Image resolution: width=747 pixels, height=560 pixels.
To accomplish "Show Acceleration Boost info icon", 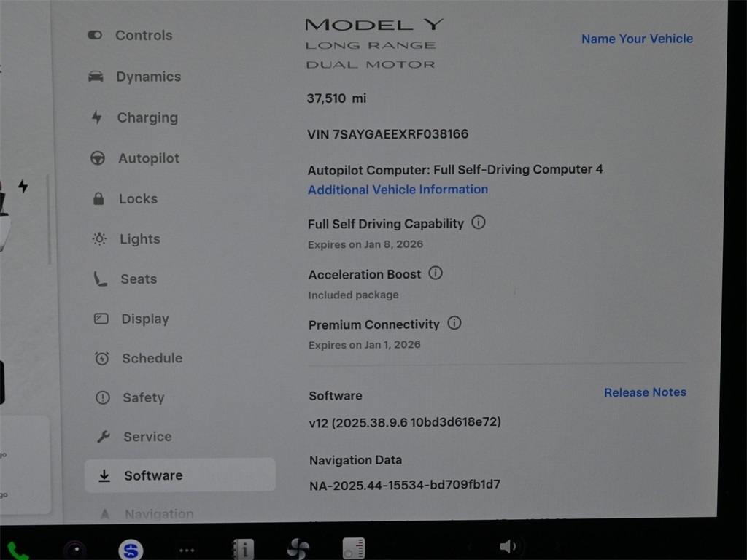I will click(x=436, y=273).
